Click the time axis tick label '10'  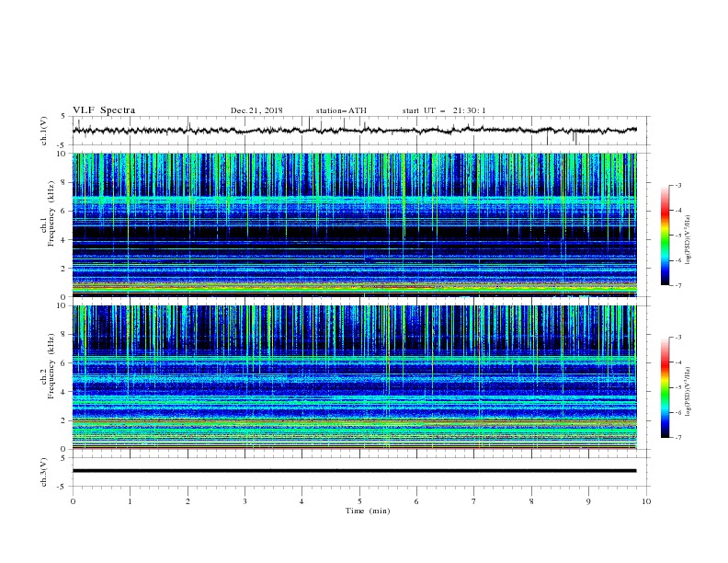646,501
